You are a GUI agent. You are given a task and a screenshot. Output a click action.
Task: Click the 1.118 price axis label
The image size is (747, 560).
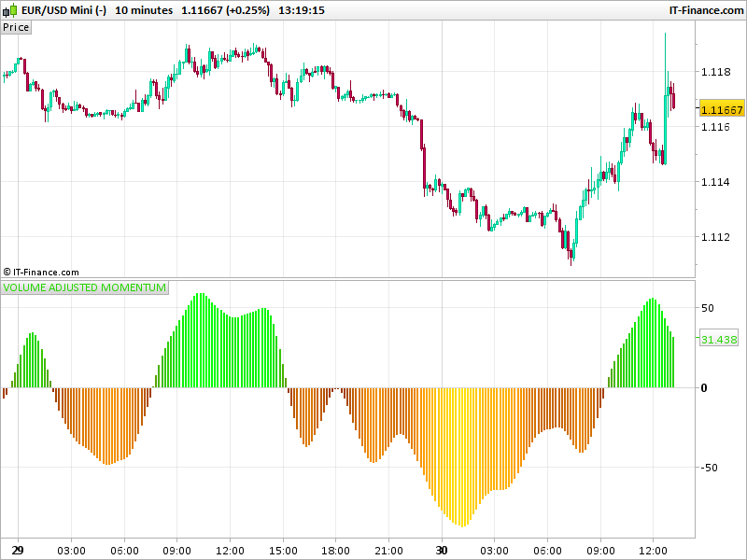point(715,72)
